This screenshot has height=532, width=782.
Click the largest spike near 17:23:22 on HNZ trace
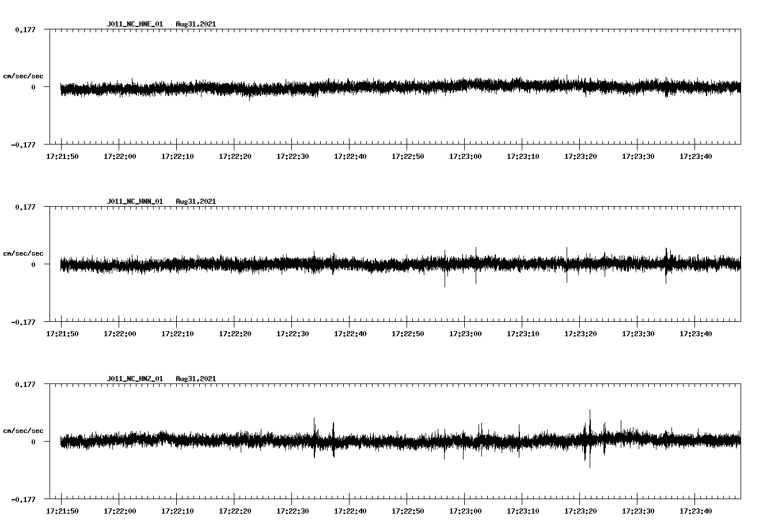click(590, 438)
